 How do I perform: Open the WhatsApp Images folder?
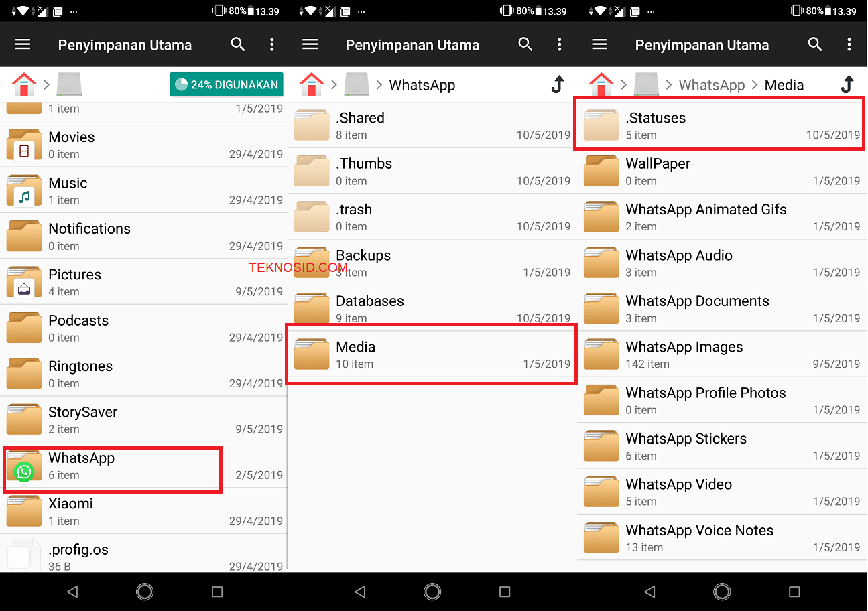point(722,354)
